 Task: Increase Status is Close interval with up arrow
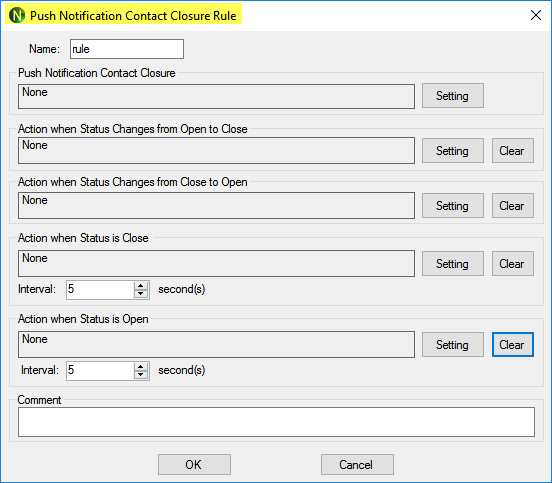141,286
